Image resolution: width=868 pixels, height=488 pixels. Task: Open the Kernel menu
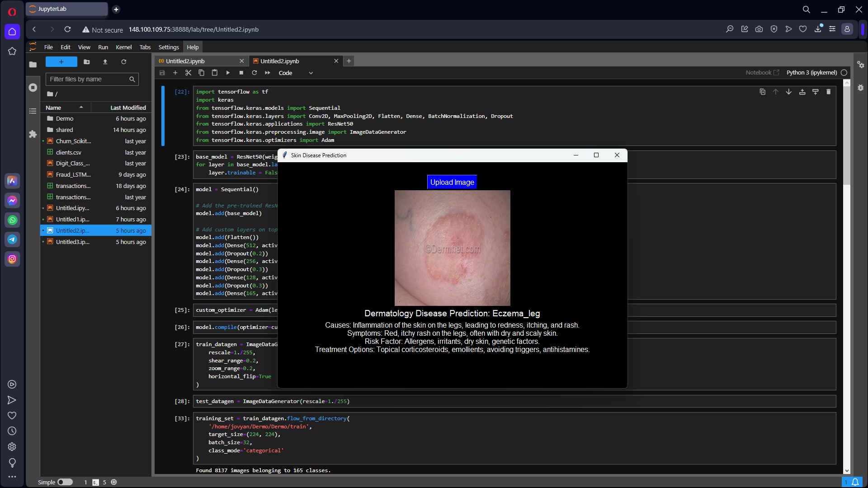(x=123, y=47)
